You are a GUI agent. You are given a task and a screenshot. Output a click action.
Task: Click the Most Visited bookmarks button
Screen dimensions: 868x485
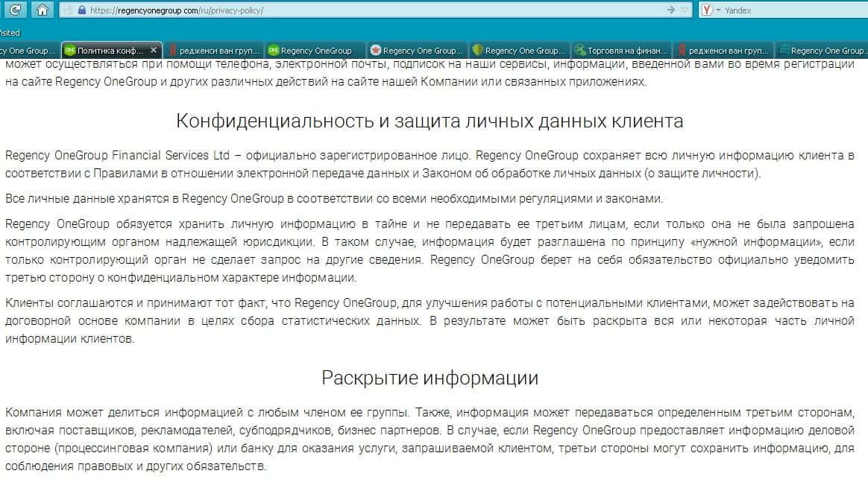tap(9, 33)
